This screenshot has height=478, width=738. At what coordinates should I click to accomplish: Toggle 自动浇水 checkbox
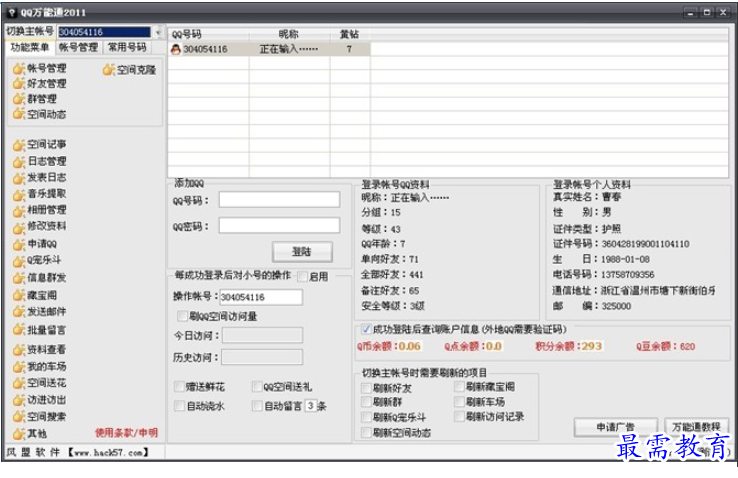click(x=179, y=406)
